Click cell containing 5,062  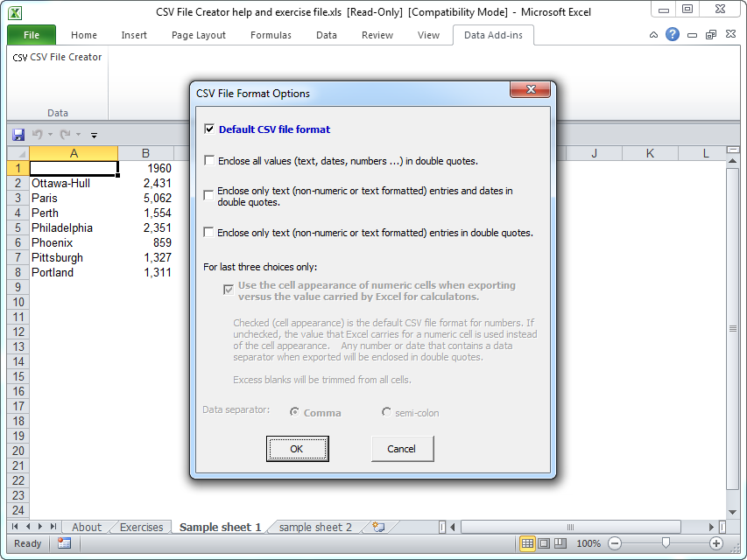click(145, 198)
